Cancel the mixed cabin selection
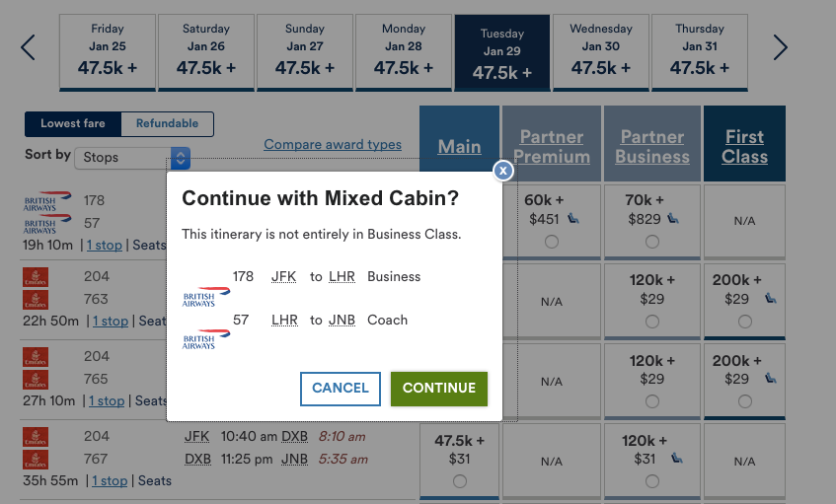 pos(340,388)
